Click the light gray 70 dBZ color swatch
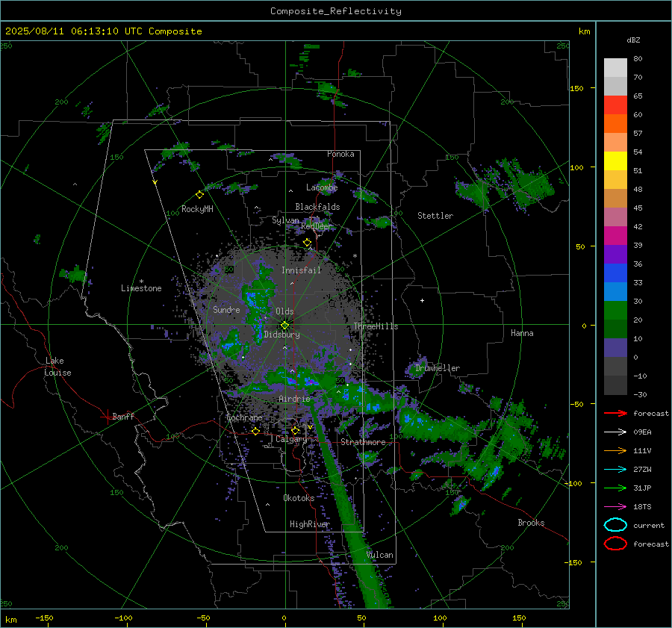This screenshot has width=672, height=628. click(x=615, y=67)
